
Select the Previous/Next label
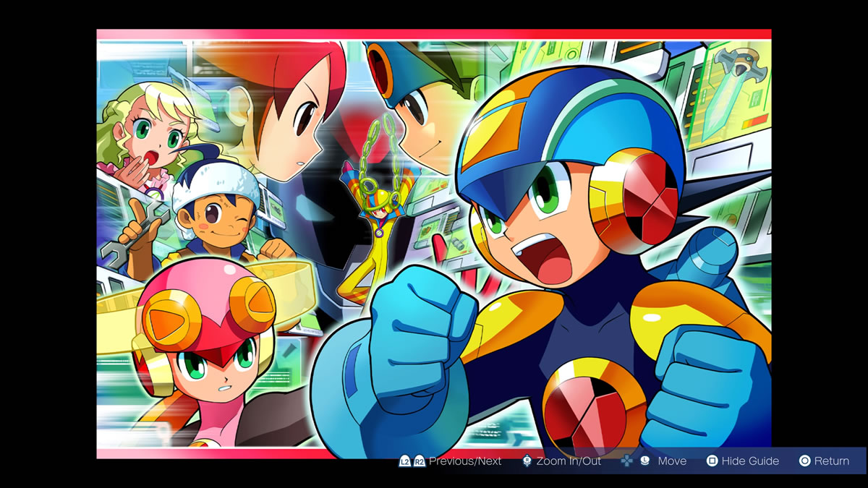[465, 461]
